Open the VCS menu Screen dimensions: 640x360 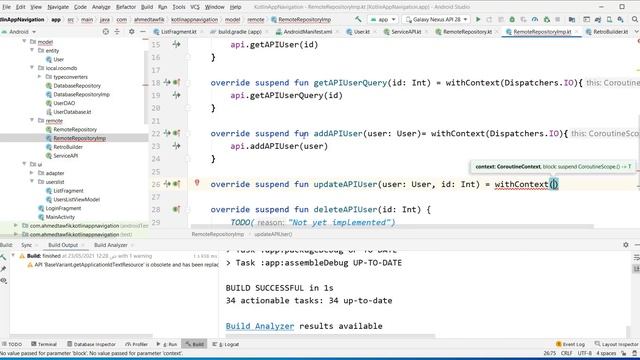tap(195, 7)
